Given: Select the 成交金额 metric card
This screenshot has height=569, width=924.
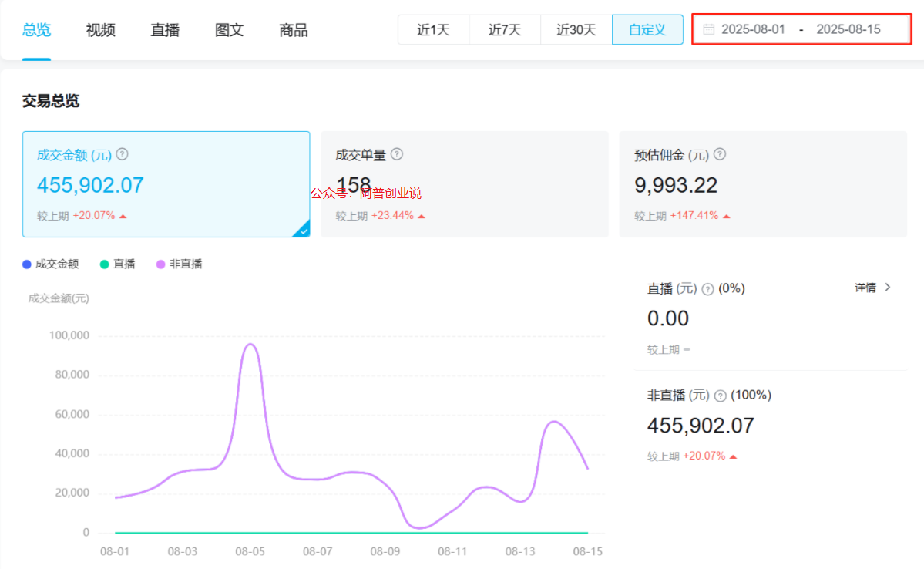Looking at the screenshot, I should 166,184.
